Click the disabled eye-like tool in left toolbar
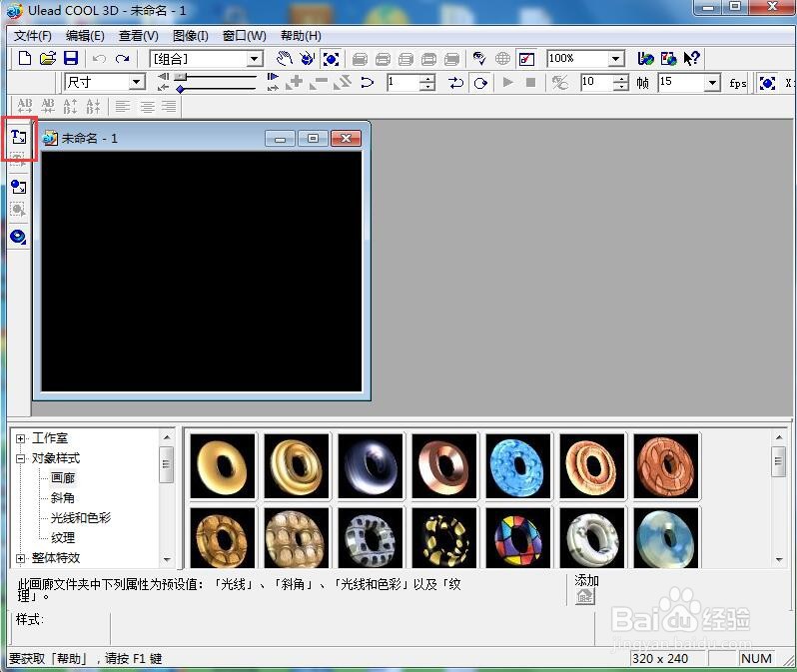The image size is (797, 672). pos(18,210)
